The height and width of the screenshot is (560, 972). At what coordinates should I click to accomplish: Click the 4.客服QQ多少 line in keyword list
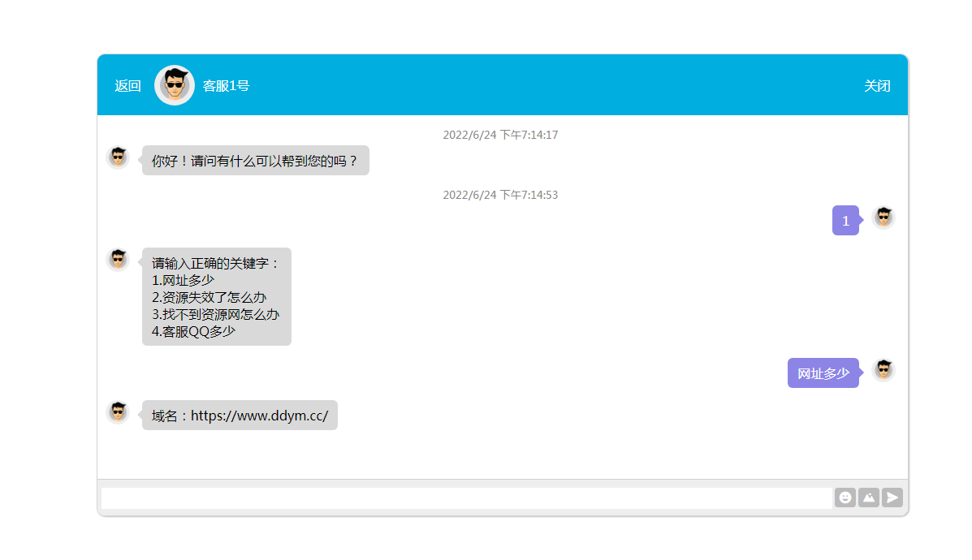click(x=193, y=331)
